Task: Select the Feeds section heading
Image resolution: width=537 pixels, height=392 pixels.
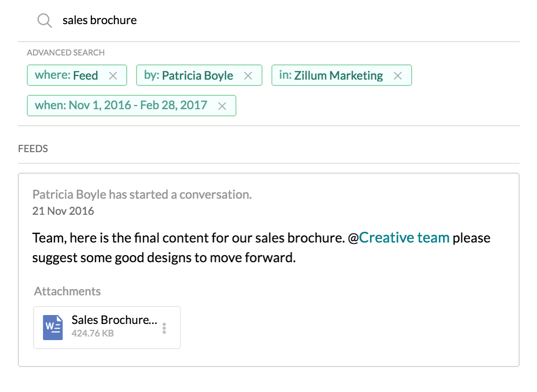Action: click(x=33, y=149)
